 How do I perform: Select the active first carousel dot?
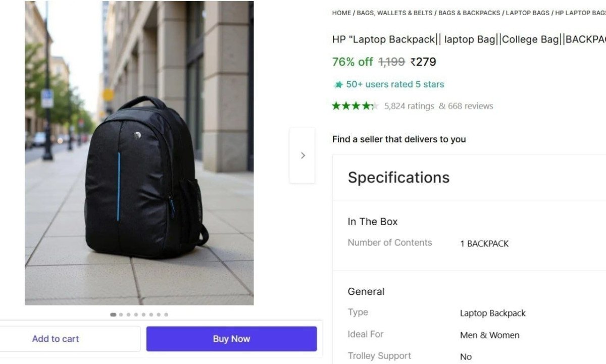[113, 314]
